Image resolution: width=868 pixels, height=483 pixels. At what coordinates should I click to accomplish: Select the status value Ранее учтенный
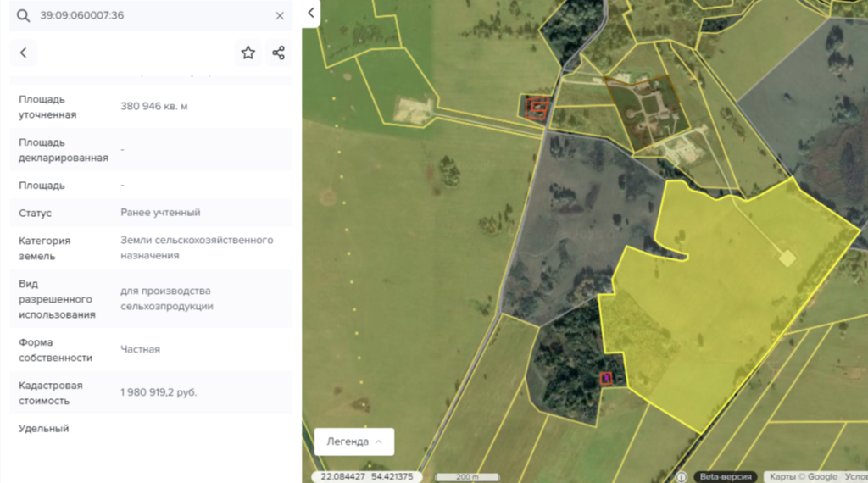pos(160,213)
